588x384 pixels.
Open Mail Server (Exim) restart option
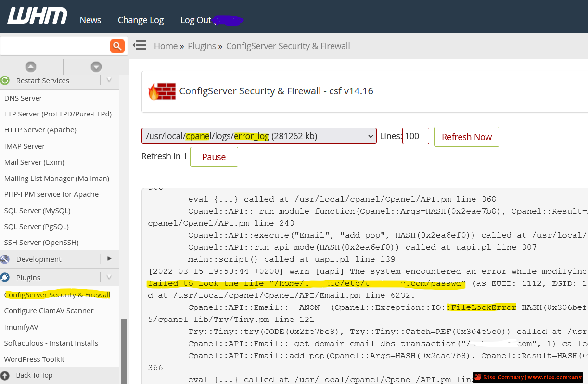point(34,162)
